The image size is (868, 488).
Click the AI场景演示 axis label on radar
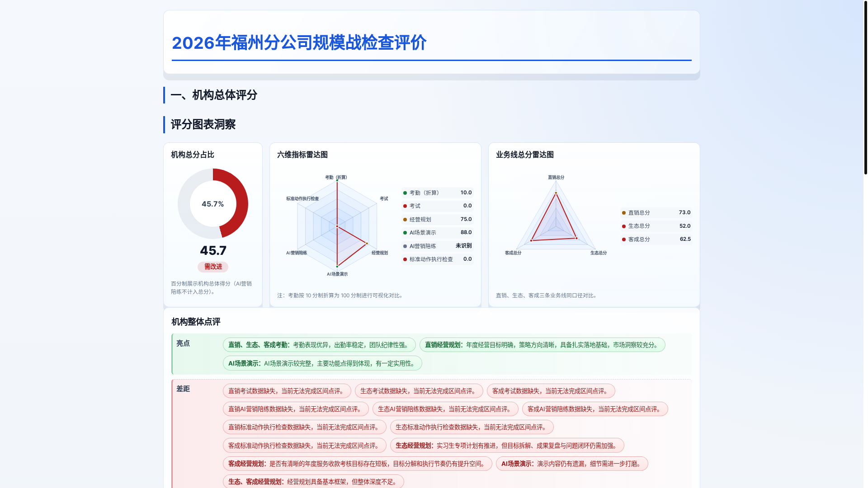337,274
